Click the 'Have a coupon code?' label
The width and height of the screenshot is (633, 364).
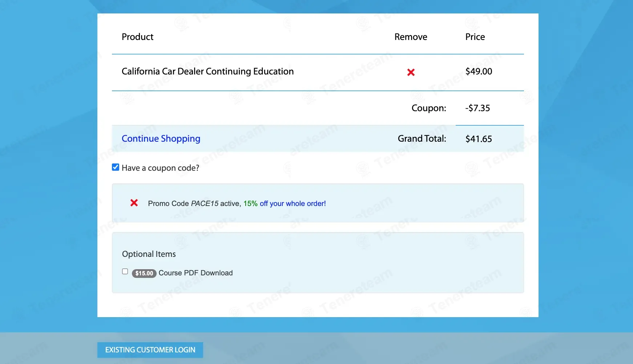pyautogui.click(x=160, y=168)
